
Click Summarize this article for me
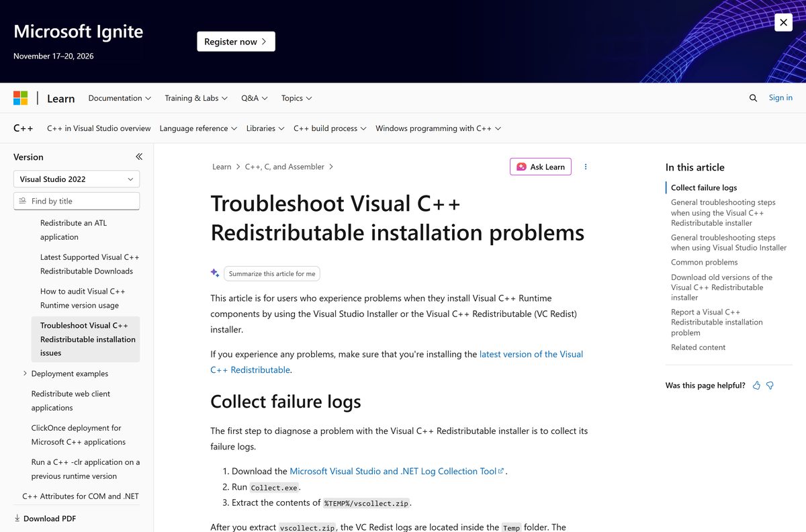(272, 273)
